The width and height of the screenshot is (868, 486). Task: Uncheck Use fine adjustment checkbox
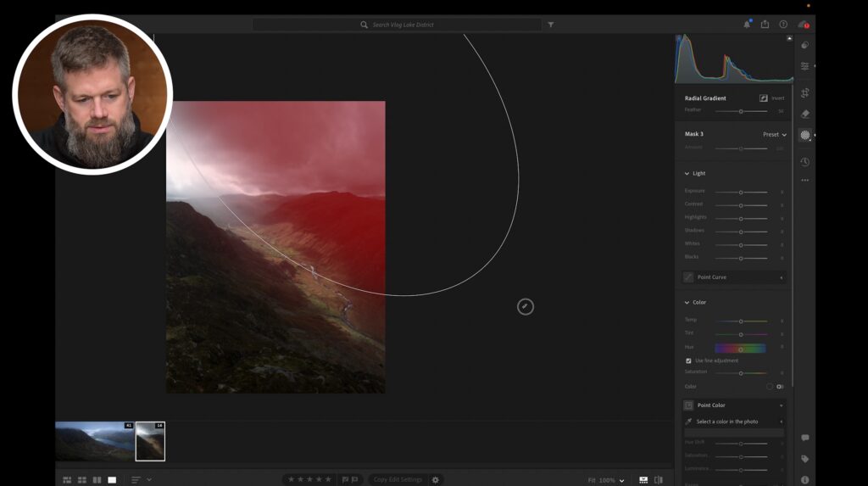pyautogui.click(x=688, y=360)
